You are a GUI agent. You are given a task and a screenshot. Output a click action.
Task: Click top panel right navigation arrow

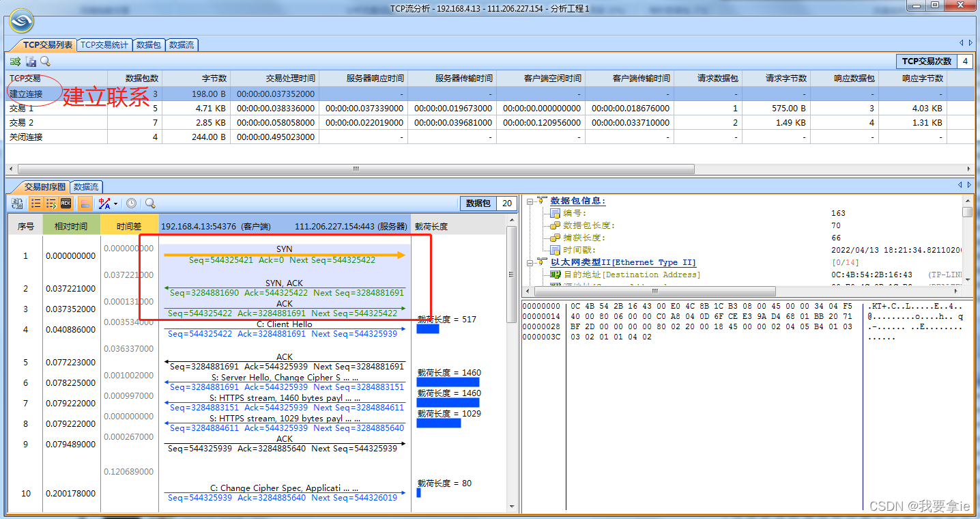970,42
